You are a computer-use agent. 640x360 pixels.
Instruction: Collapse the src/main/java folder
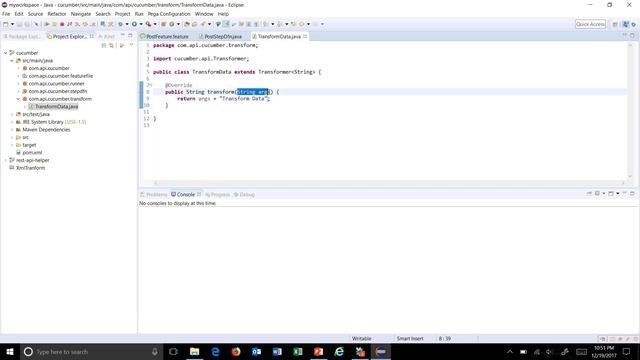[x=12, y=60]
